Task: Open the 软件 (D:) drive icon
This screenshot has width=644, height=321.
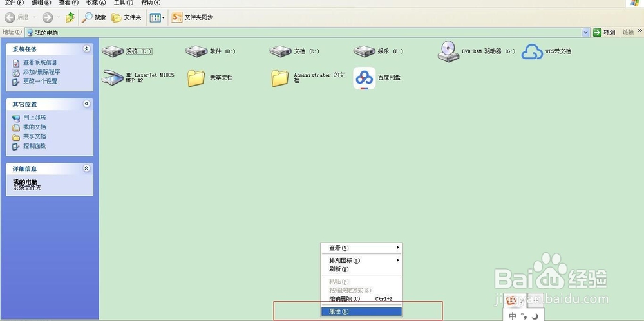Action: [196, 51]
